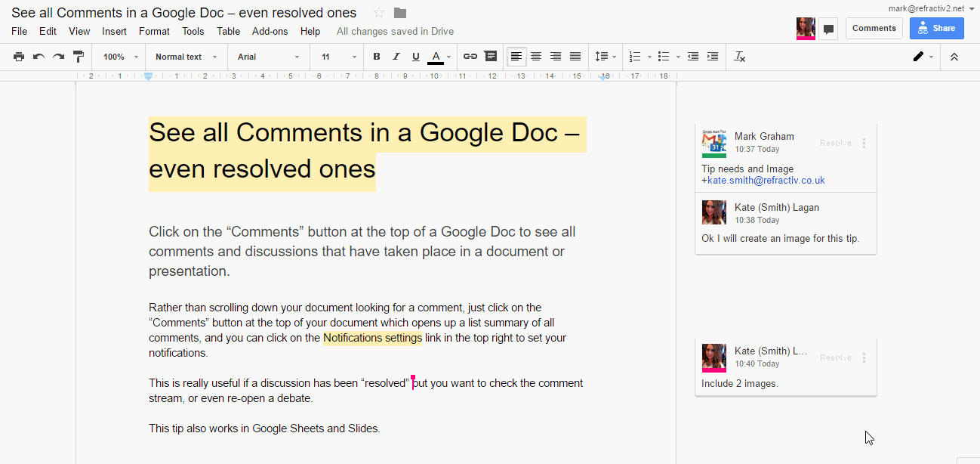Viewport: 980px width, 464px height.
Task: Click the document title field
Action: (183, 13)
